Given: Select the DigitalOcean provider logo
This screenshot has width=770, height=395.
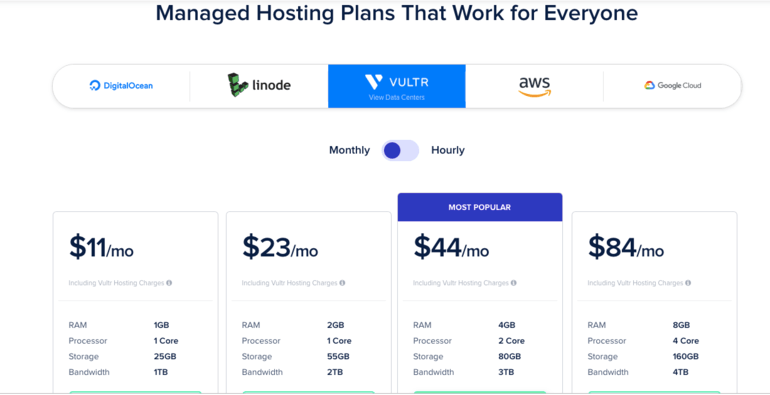Looking at the screenshot, I should (121, 86).
